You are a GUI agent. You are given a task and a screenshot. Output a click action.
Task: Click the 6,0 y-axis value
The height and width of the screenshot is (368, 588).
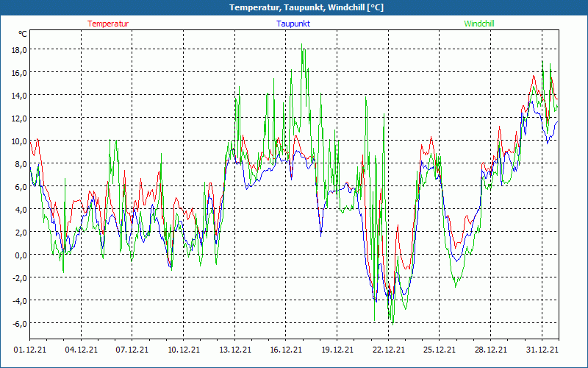pos(21,187)
